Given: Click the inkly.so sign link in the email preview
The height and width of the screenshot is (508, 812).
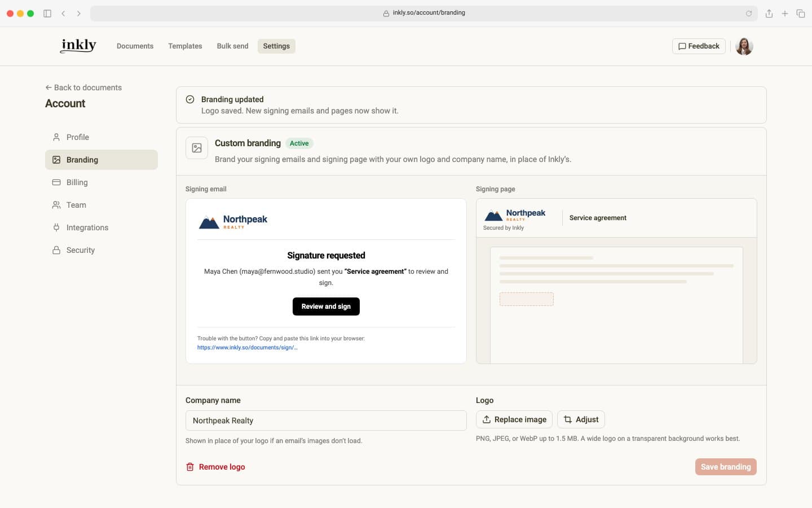Looking at the screenshot, I should [x=248, y=348].
